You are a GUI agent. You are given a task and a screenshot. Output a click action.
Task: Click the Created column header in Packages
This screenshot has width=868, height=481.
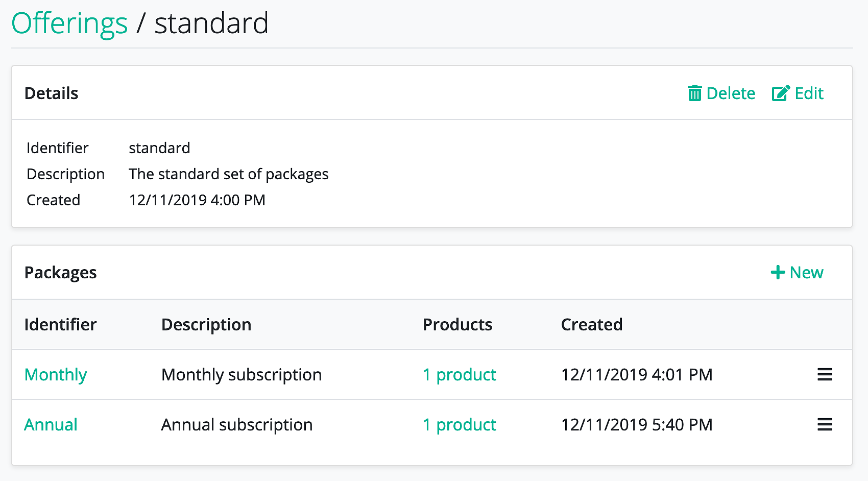pos(592,325)
